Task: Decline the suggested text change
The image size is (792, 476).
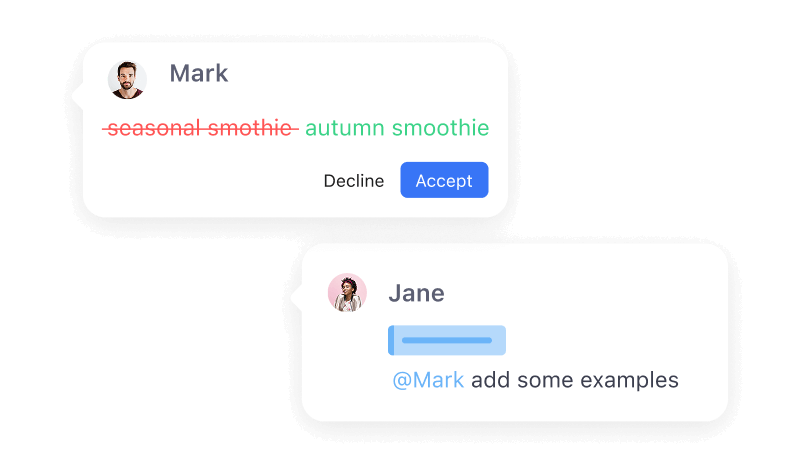Action: click(x=353, y=181)
